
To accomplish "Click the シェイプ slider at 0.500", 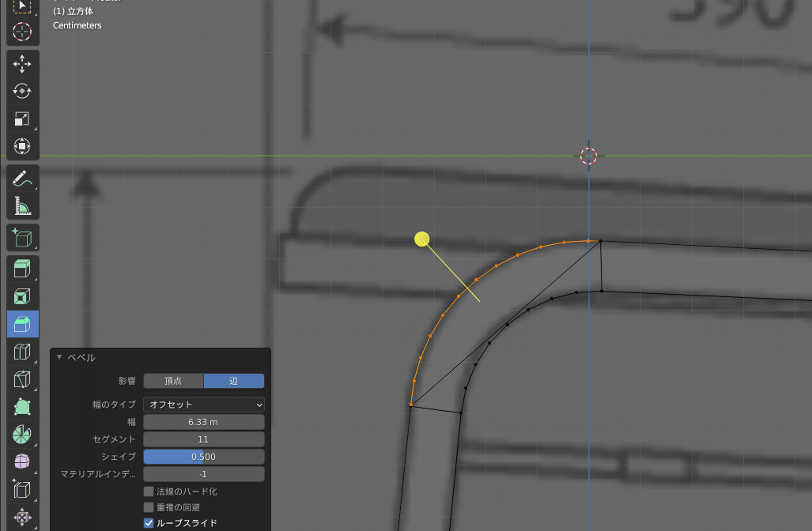I will pos(204,457).
